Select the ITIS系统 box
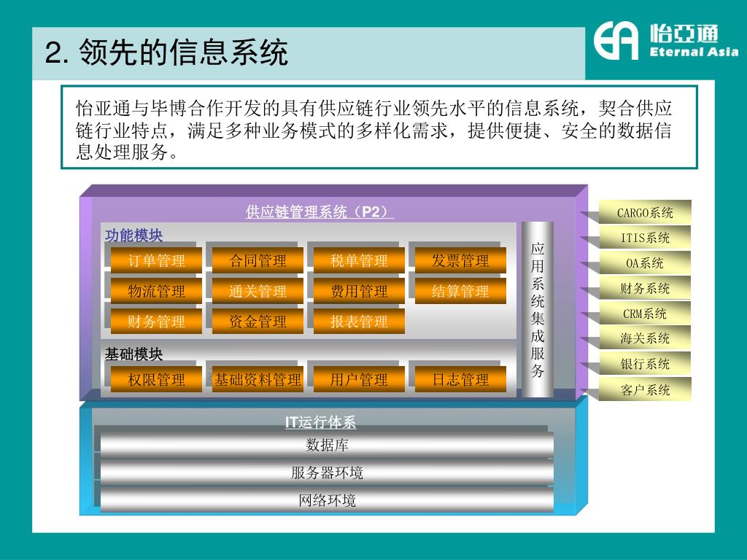The image size is (747, 560). [645, 238]
